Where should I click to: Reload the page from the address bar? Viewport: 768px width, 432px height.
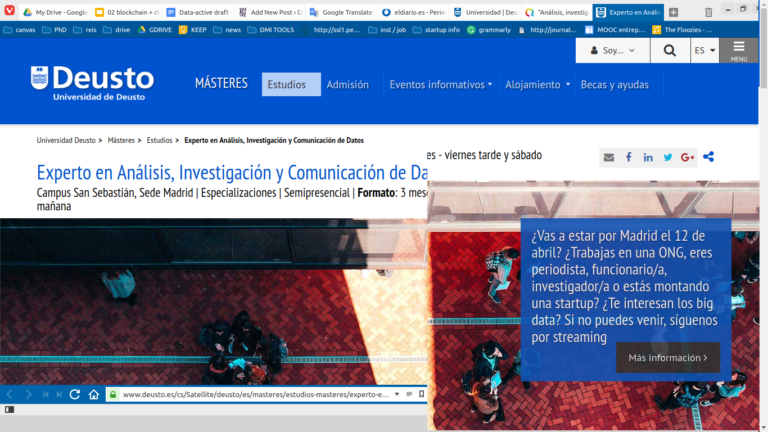click(x=74, y=395)
